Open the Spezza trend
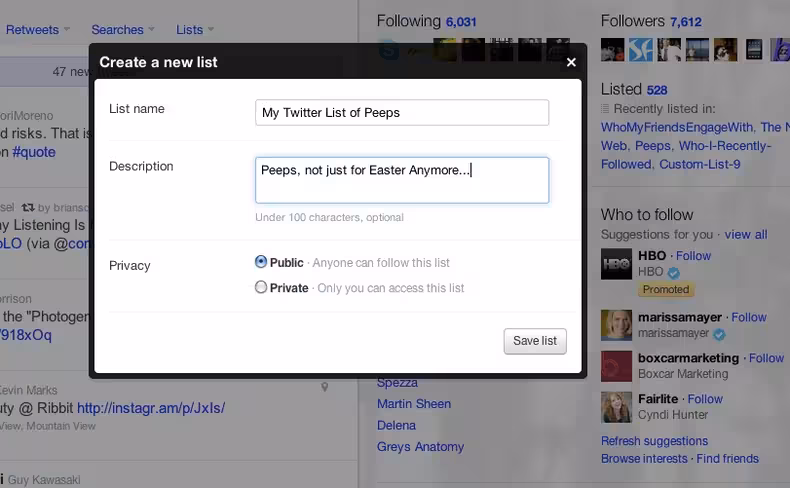This screenshot has width=790, height=488. (x=397, y=383)
